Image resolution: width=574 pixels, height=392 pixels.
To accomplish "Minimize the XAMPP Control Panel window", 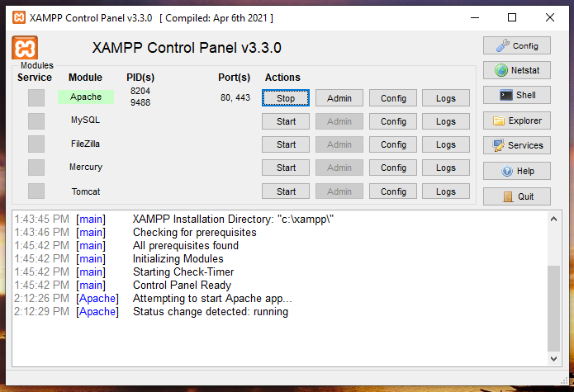I will tap(475, 17).
